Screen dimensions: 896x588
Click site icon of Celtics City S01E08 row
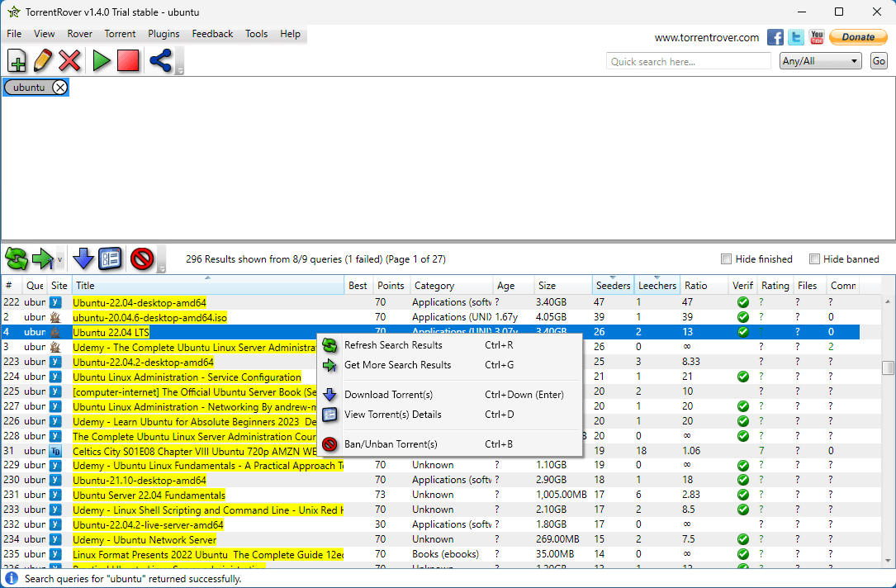coord(55,451)
